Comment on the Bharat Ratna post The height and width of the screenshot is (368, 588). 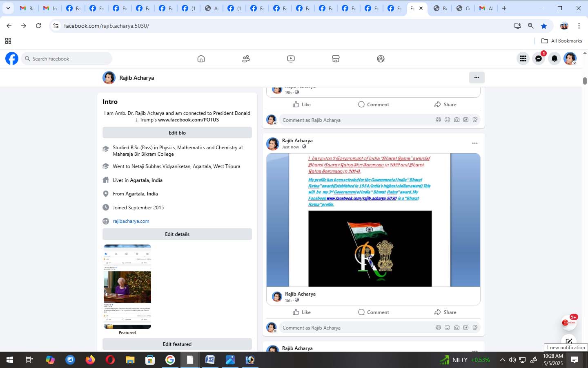click(x=373, y=312)
